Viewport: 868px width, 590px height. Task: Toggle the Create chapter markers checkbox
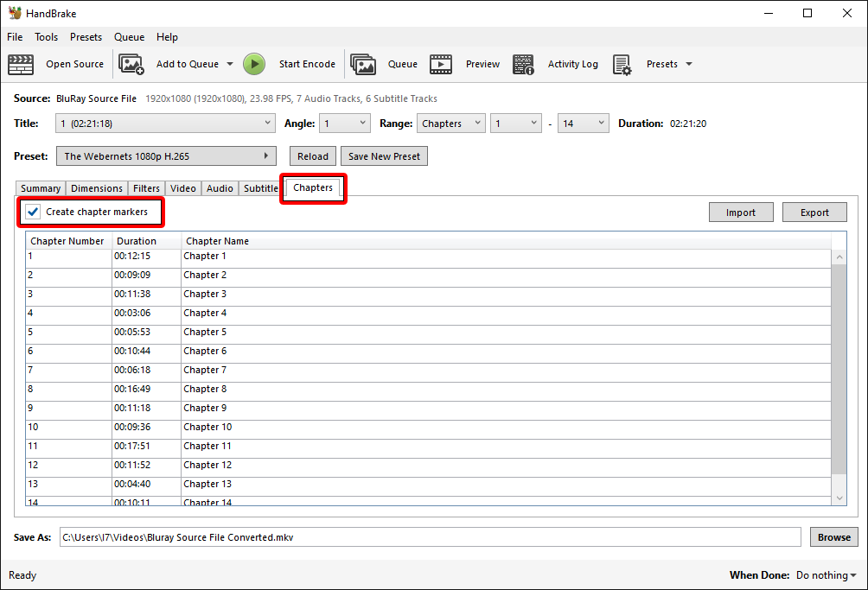click(33, 212)
